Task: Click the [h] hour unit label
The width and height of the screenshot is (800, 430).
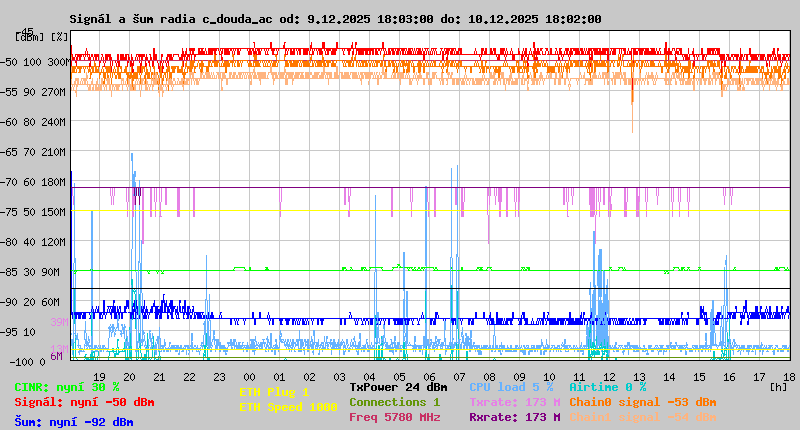Action: pyautogui.click(x=777, y=386)
